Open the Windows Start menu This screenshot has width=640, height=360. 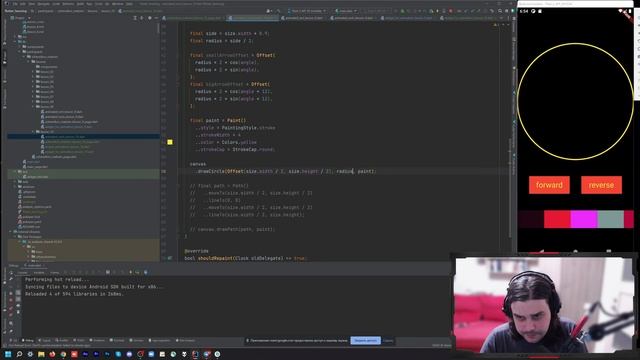(x=8, y=354)
